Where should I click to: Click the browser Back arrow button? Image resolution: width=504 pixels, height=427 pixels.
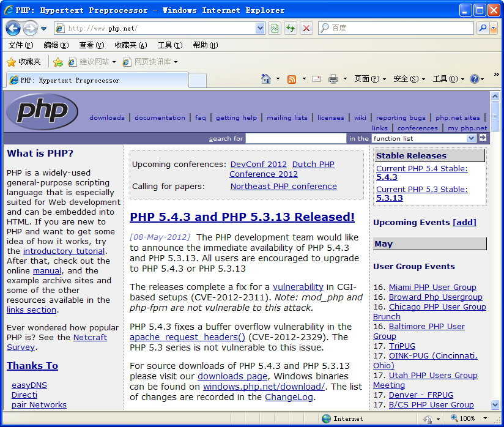click(x=13, y=29)
